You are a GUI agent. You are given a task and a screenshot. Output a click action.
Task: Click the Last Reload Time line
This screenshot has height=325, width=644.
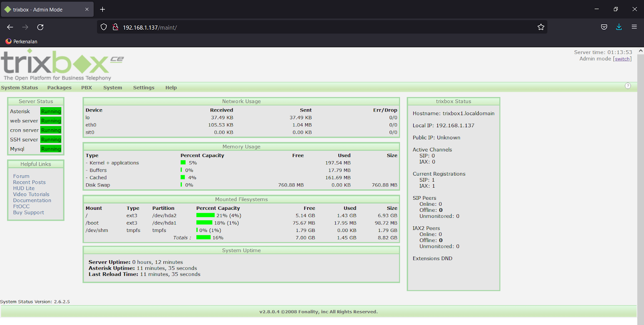point(144,274)
